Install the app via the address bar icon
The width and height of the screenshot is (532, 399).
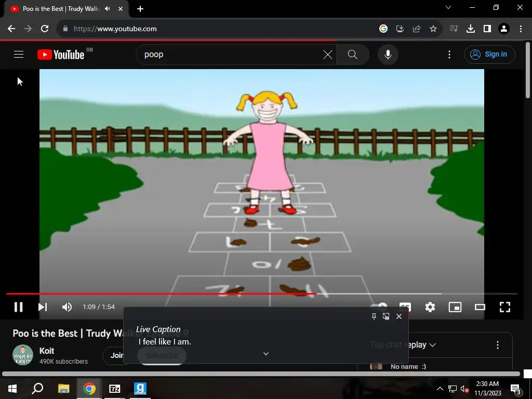click(400, 29)
